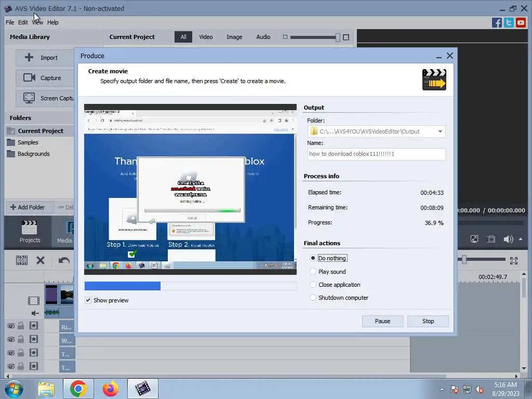Uncheck the 'Show preview' checkbox
Image resolution: width=532 pixels, height=399 pixels.
point(88,300)
